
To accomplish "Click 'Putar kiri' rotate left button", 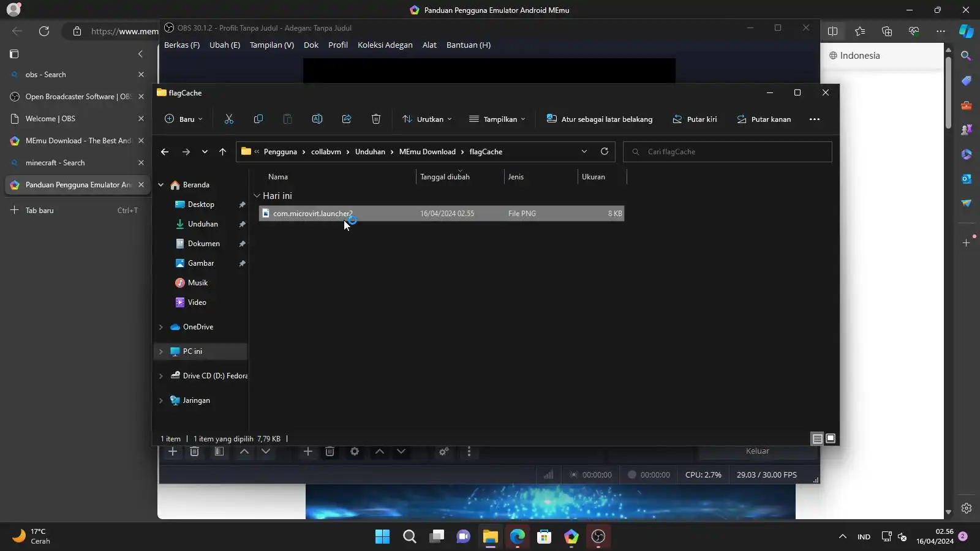I will click(695, 119).
